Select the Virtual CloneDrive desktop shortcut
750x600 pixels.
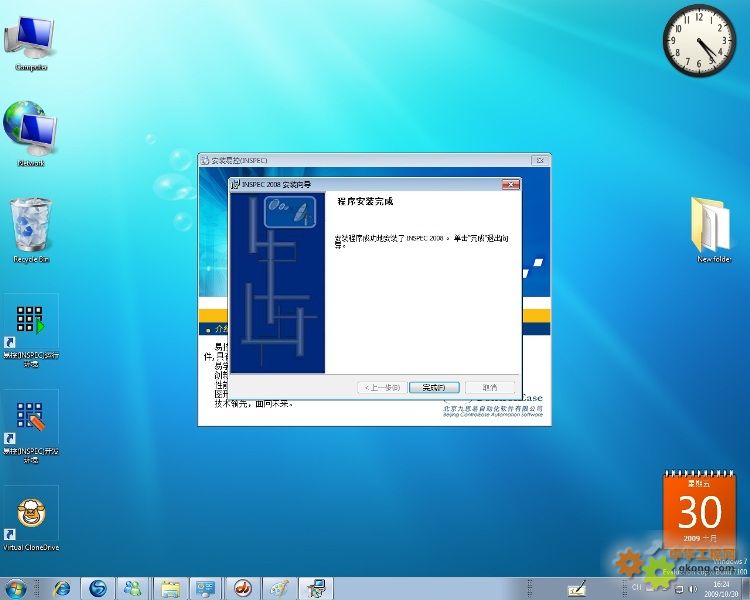click(31, 520)
